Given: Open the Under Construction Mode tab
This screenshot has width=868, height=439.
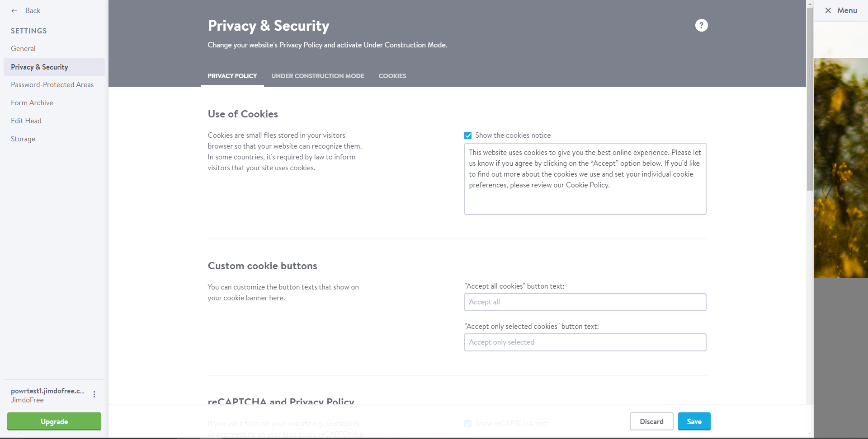Looking at the screenshot, I should 318,76.
